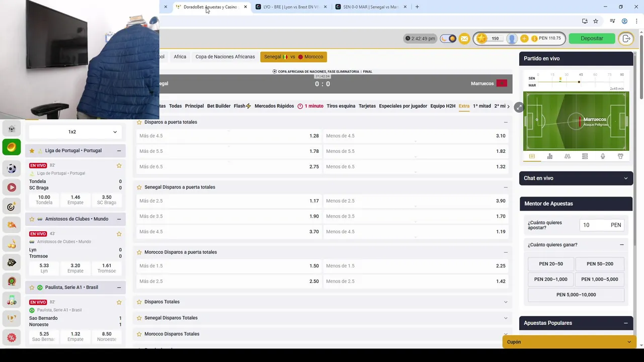644x362 pixels.
Task: Bet on Menos de 3.5 Senegal at 1.70
Action: click(x=416, y=216)
